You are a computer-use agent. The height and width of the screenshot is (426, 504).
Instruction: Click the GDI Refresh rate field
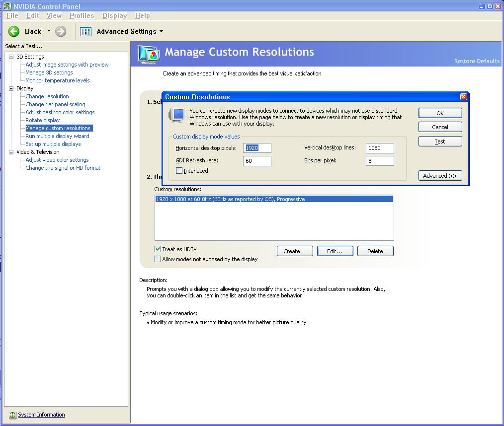tap(257, 161)
